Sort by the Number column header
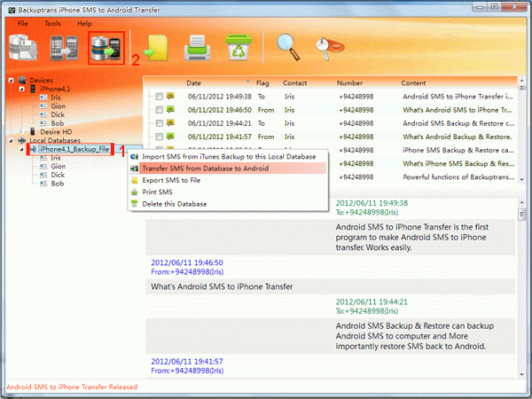The image size is (532, 399). (349, 83)
